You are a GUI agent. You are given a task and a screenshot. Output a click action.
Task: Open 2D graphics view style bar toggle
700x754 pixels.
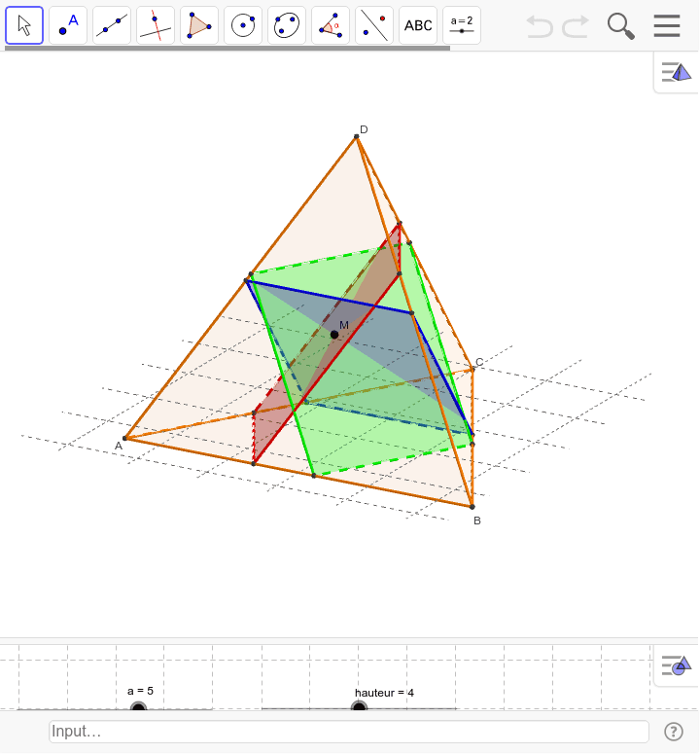tap(676, 665)
